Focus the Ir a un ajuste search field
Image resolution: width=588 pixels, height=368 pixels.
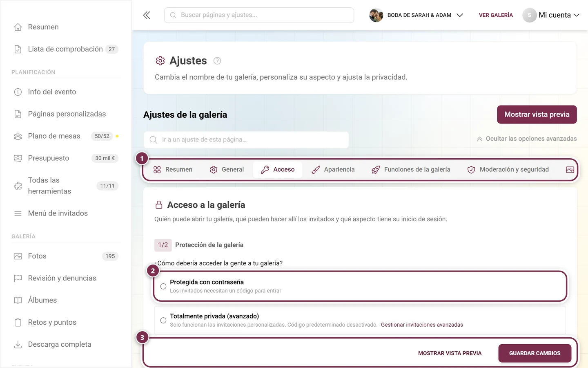(x=246, y=140)
